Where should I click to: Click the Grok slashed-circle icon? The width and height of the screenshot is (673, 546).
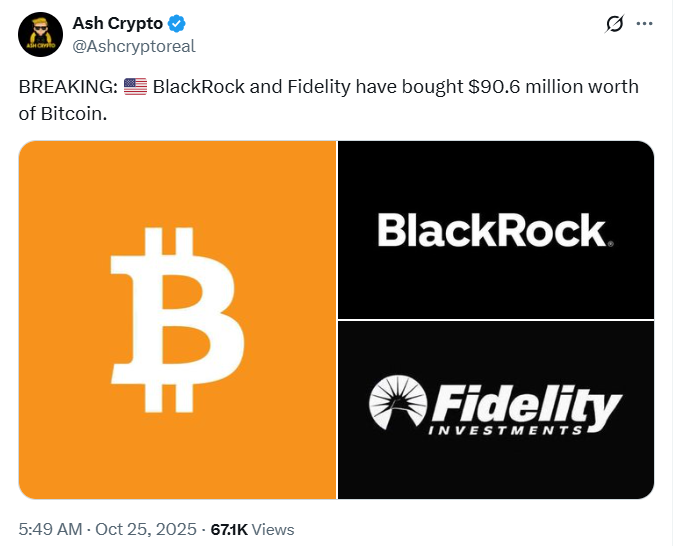click(x=615, y=24)
